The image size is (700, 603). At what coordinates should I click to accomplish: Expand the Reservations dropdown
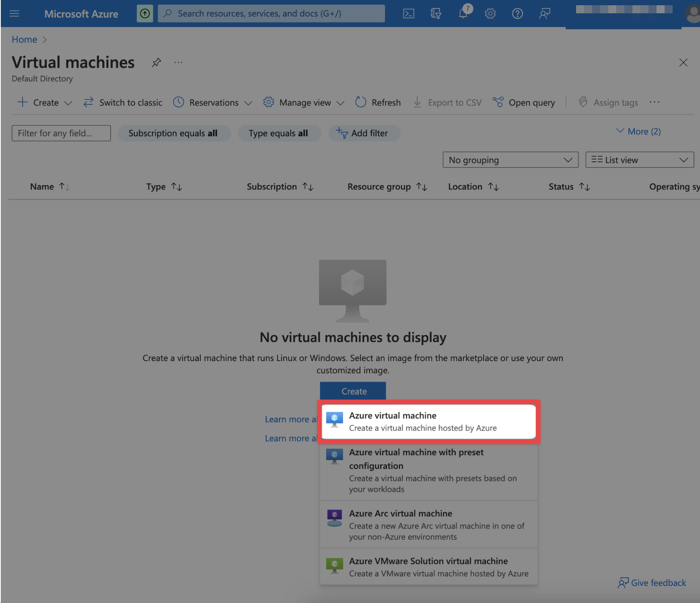coord(213,103)
